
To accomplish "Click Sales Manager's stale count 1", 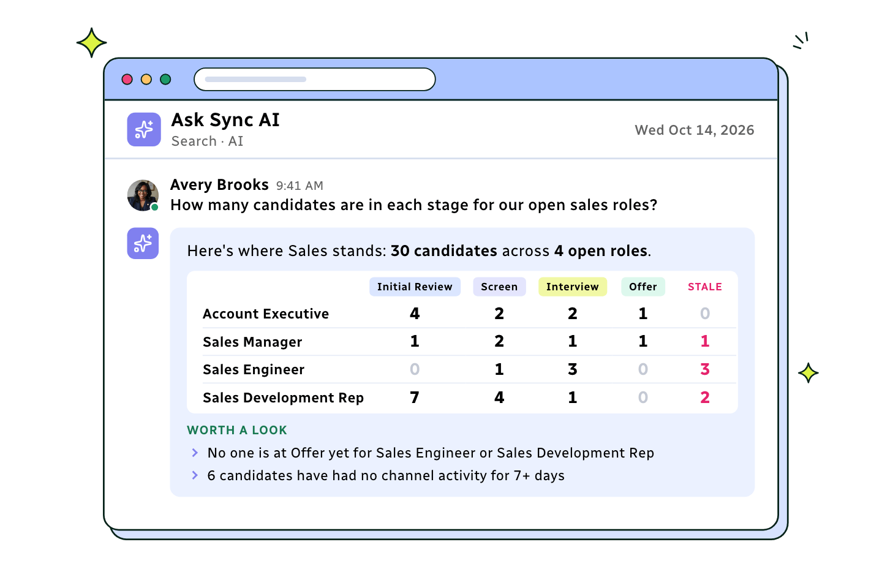I will 705,341.
